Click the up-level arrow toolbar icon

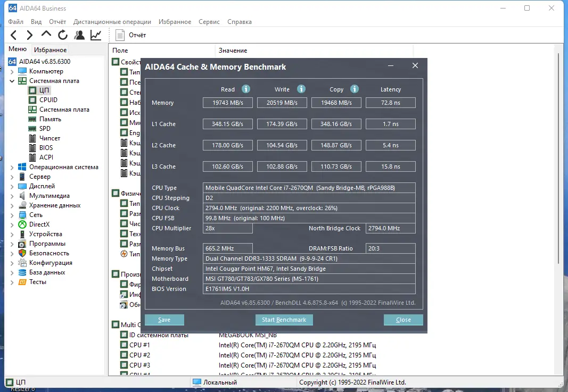pos(46,34)
